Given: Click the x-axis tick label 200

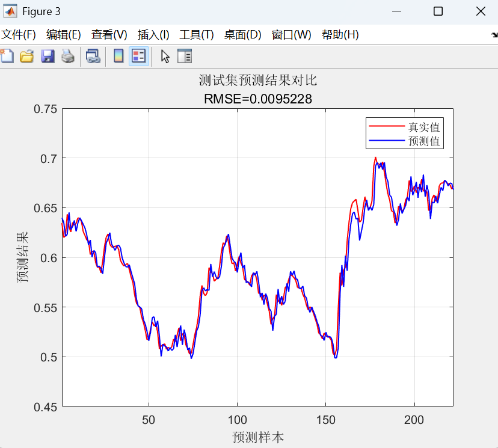Looking at the screenshot, I should (414, 420).
